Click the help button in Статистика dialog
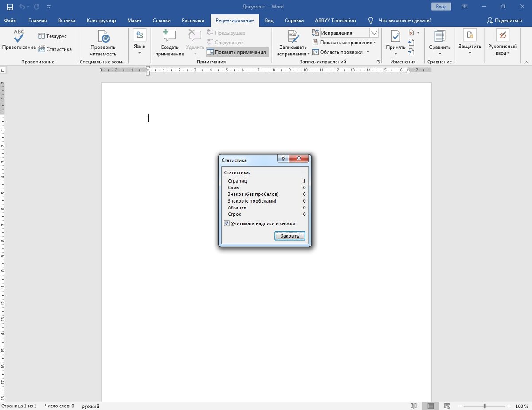 coord(283,158)
